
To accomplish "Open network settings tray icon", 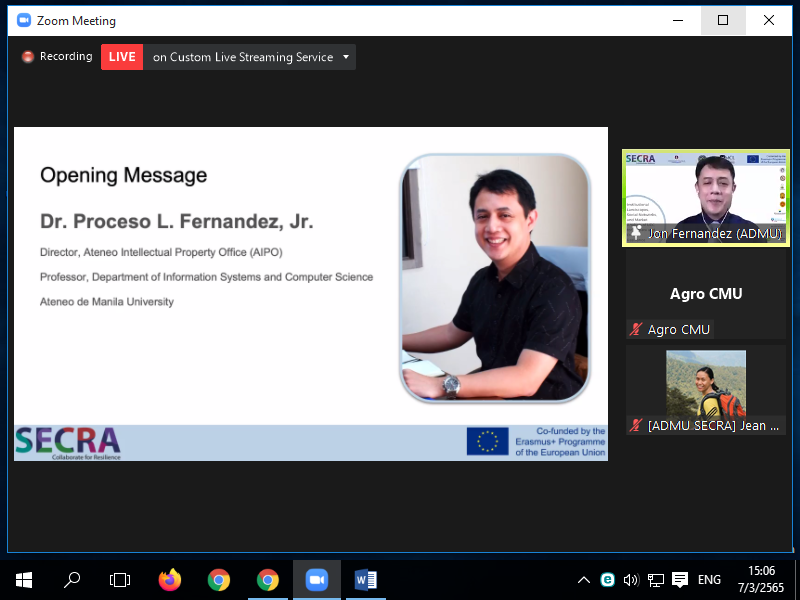I will (656, 580).
